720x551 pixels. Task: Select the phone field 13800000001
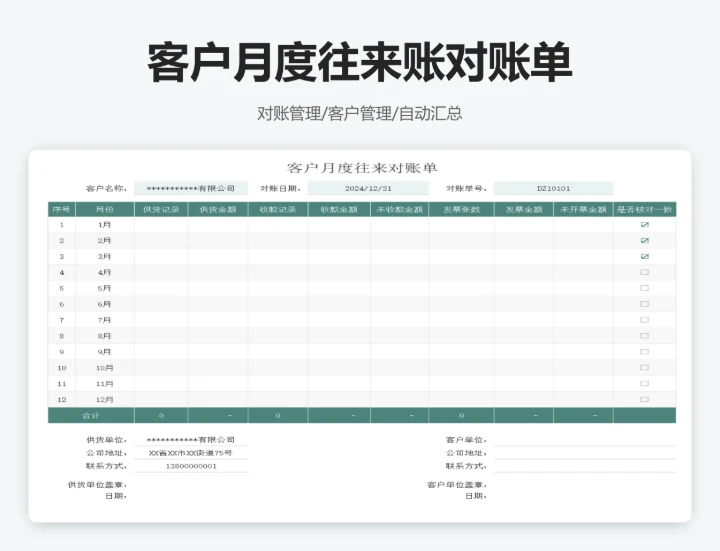(x=191, y=466)
